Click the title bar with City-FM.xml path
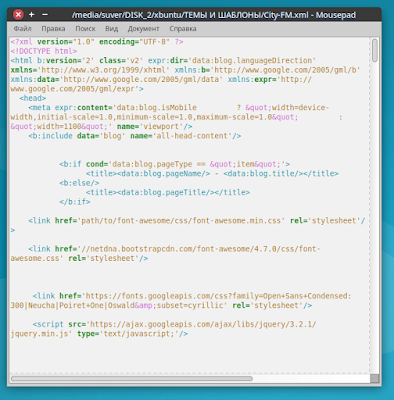394x400 pixels. pyautogui.click(x=214, y=15)
